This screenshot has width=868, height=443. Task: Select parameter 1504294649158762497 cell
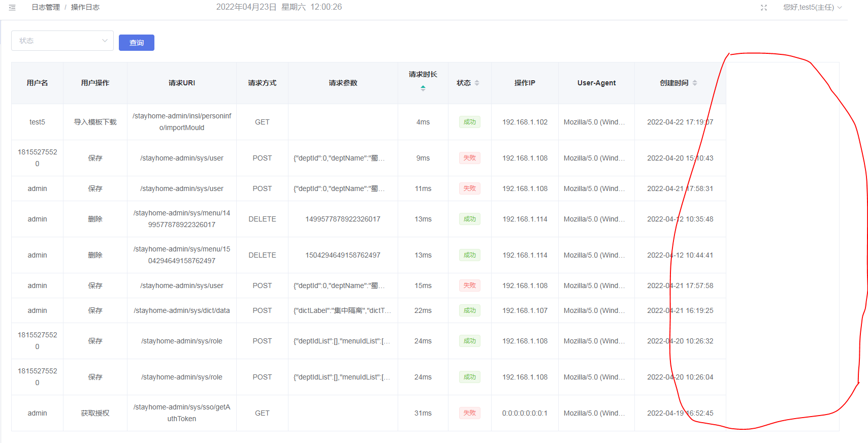click(343, 255)
